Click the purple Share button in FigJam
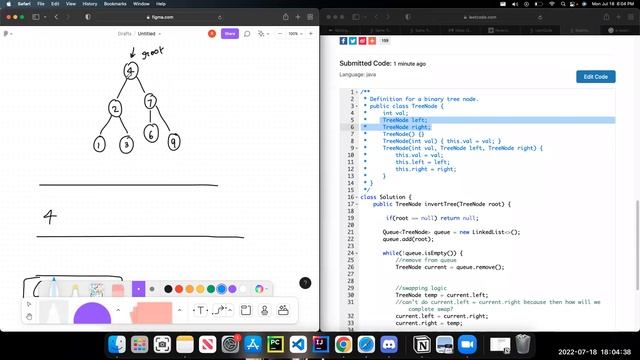 230,33
